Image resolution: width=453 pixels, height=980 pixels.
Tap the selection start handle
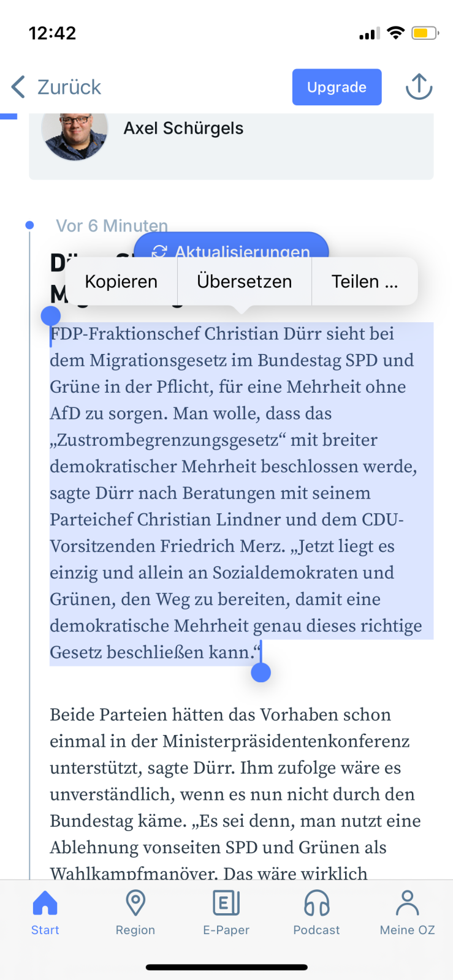[51, 316]
